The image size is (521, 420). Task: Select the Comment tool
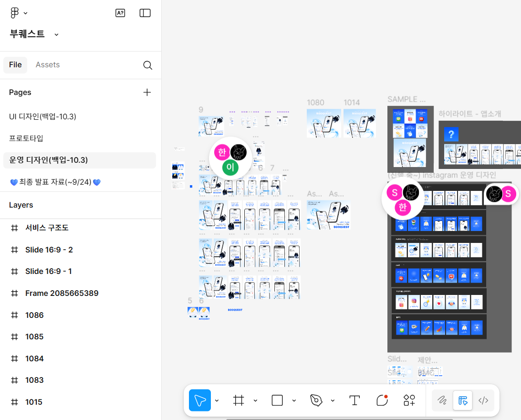click(x=382, y=400)
